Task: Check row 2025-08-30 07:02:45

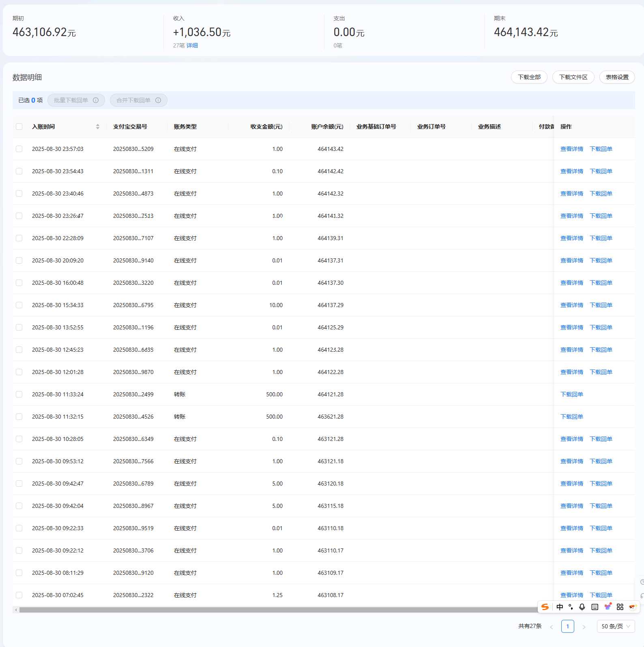Action: coord(19,595)
